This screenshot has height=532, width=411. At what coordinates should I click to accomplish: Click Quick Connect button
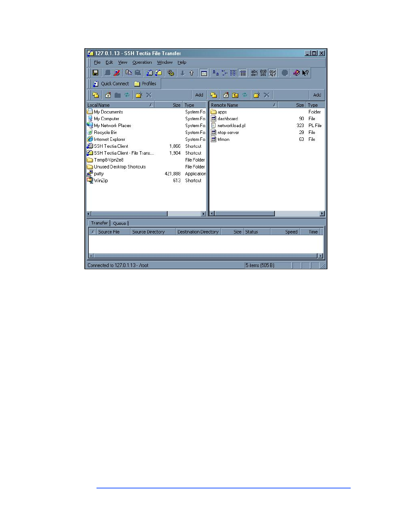point(111,84)
